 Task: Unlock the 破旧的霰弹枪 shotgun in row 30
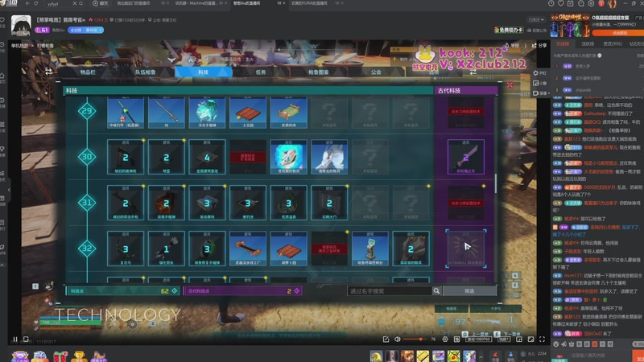126,157
